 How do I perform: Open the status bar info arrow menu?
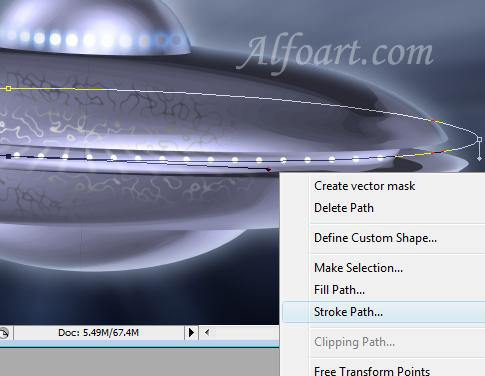191,333
